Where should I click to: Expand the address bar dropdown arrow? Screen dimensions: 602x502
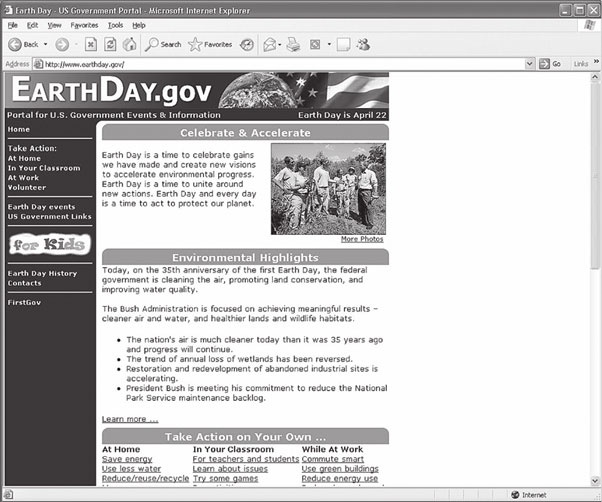point(531,63)
